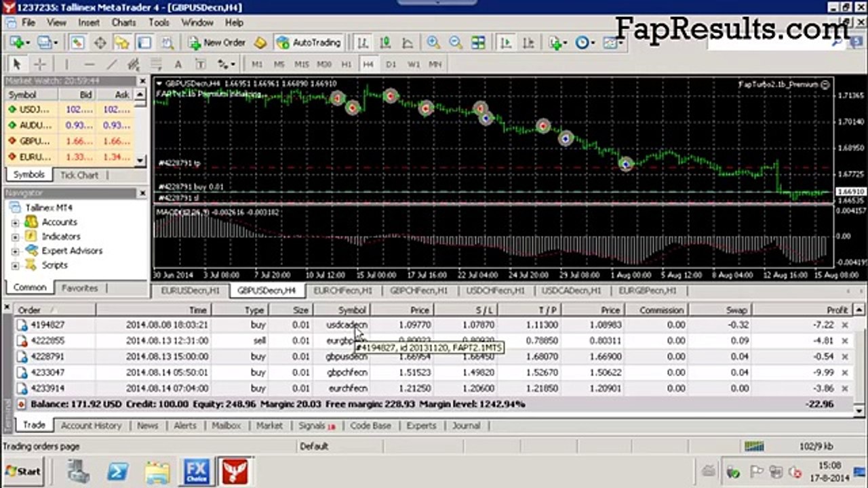Open the Account History terminal tab
Screen dimensions: 868x488
coord(91,426)
